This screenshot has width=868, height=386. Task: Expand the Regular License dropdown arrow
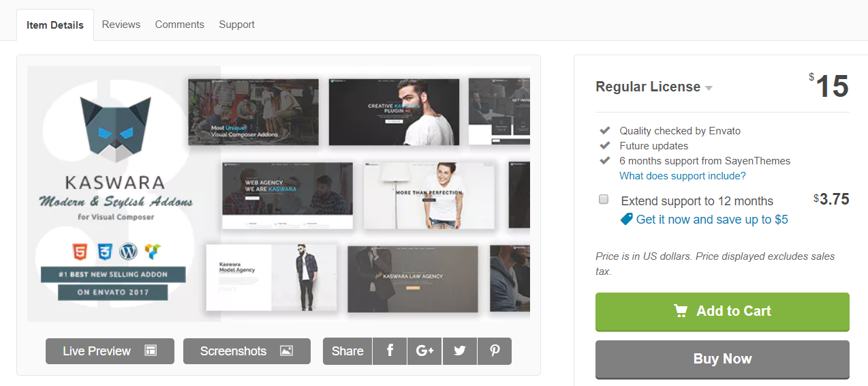[x=709, y=88]
